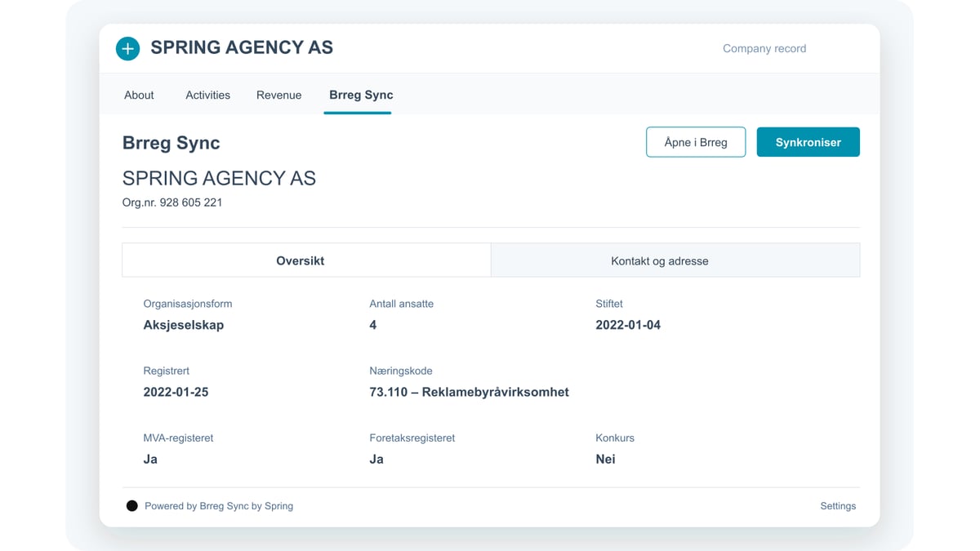Screen dimensions: 980x551
Task: Click the Foretaksregisteret Ja value
Action: coord(376,459)
